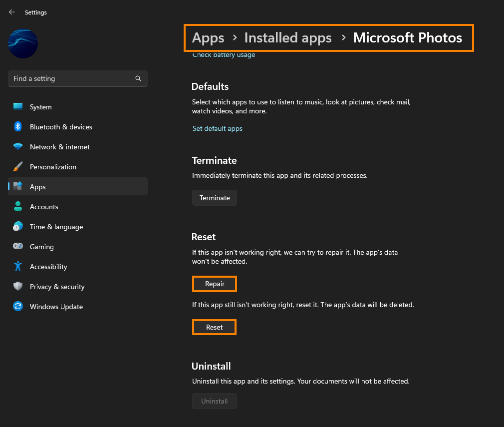Image resolution: width=504 pixels, height=427 pixels.
Task: Click the back arrow in Settings header
Action: 12,12
